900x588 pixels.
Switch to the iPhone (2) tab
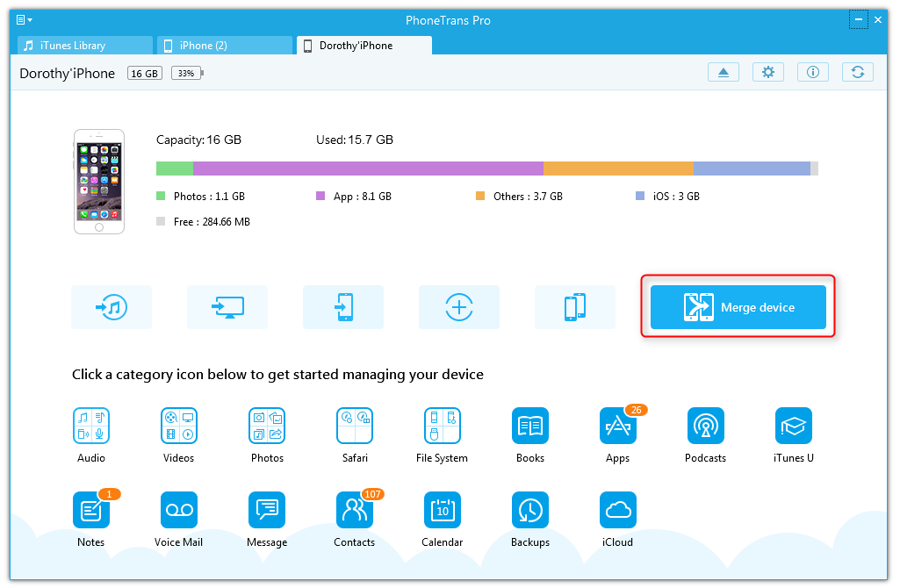coord(225,46)
